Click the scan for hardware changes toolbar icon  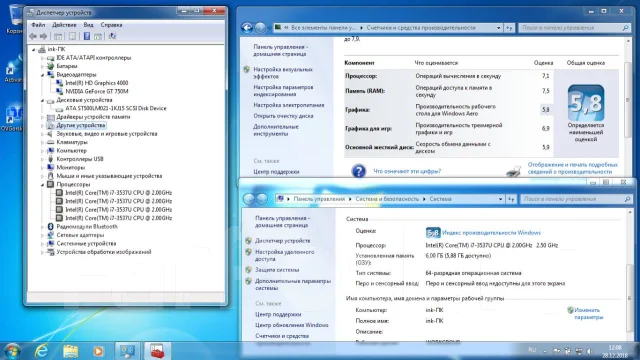[112, 36]
